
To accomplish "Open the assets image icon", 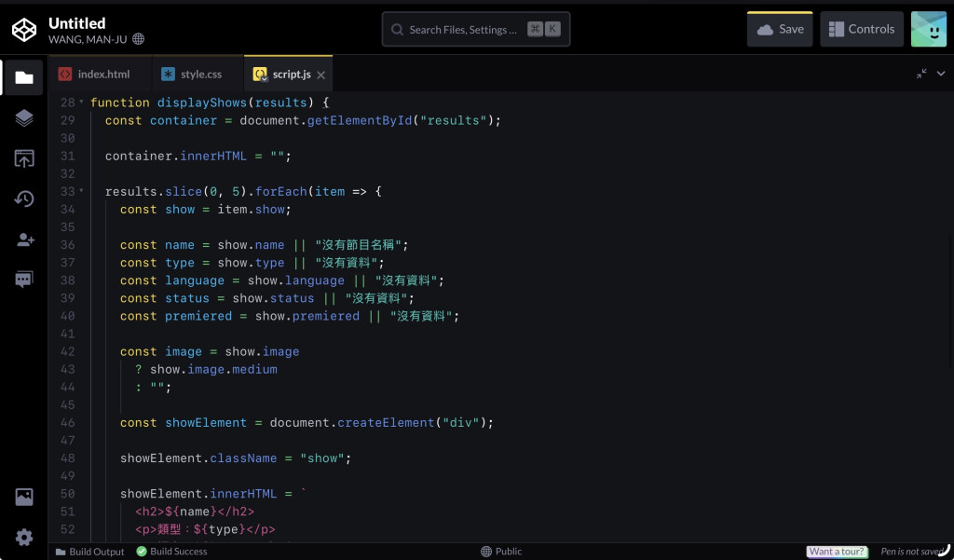I will click(x=23, y=497).
